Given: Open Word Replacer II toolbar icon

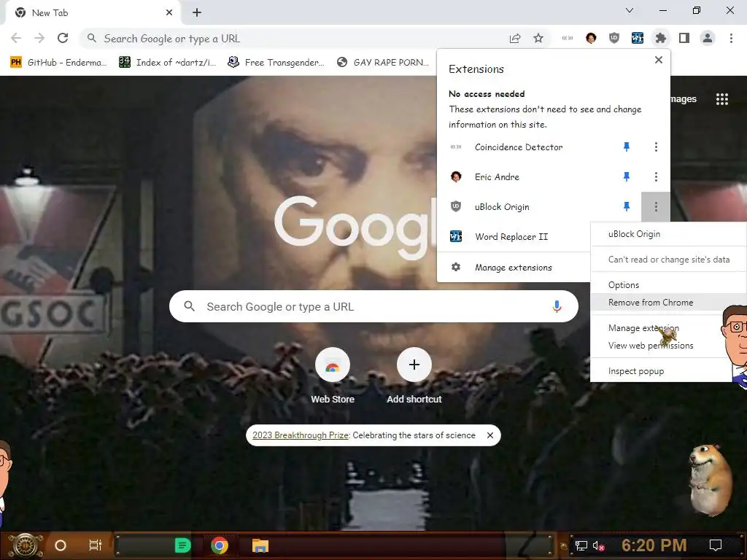Looking at the screenshot, I should pyautogui.click(x=638, y=38).
